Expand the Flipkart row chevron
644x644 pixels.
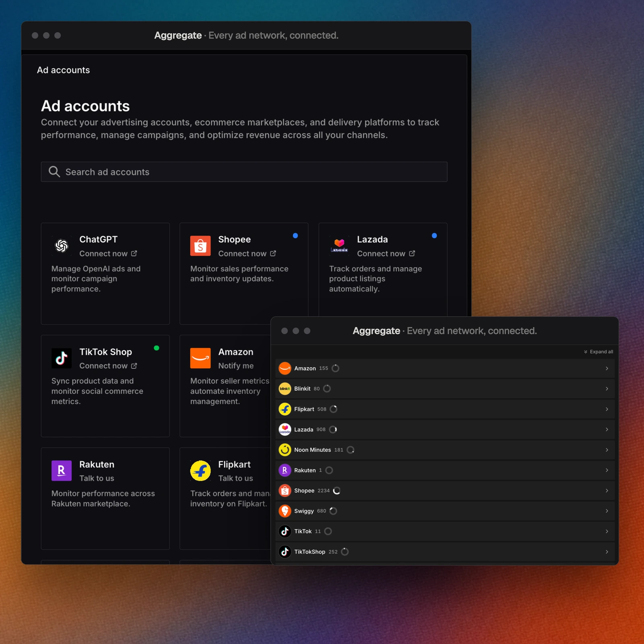(x=607, y=409)
